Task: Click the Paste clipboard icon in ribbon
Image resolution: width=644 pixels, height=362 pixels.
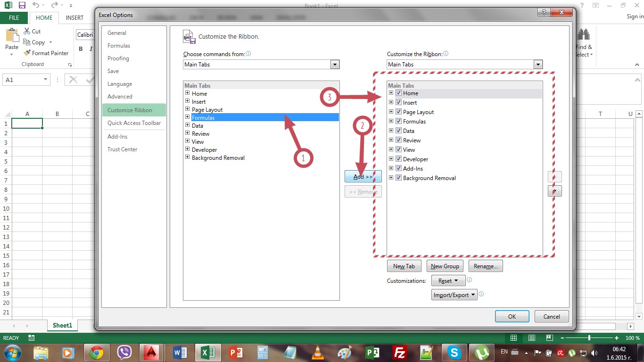Action: pos(11,35)
